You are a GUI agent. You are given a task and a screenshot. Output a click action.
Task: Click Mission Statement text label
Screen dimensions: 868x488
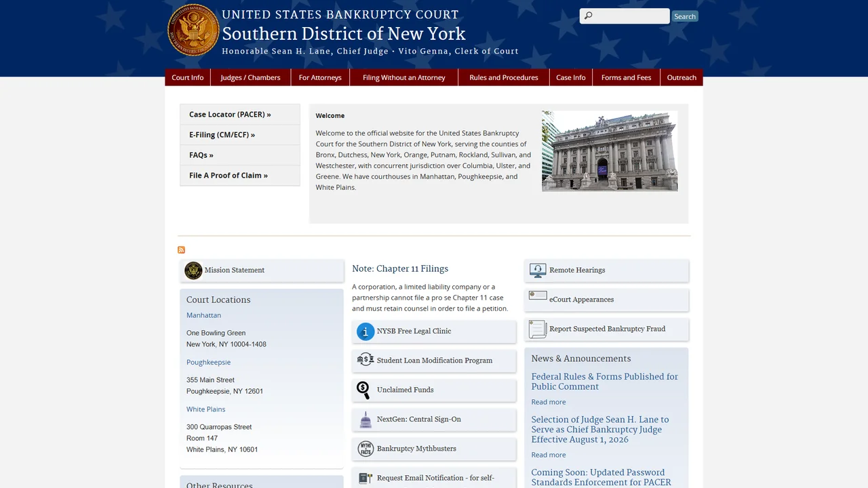(235, 270)
